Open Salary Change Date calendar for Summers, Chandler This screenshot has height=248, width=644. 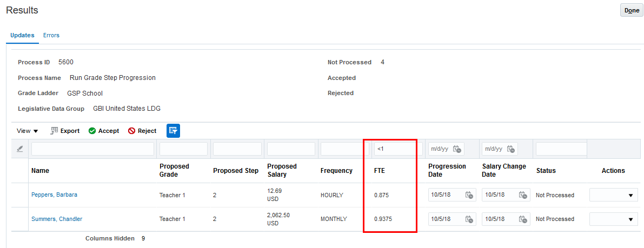coord(522,219)
